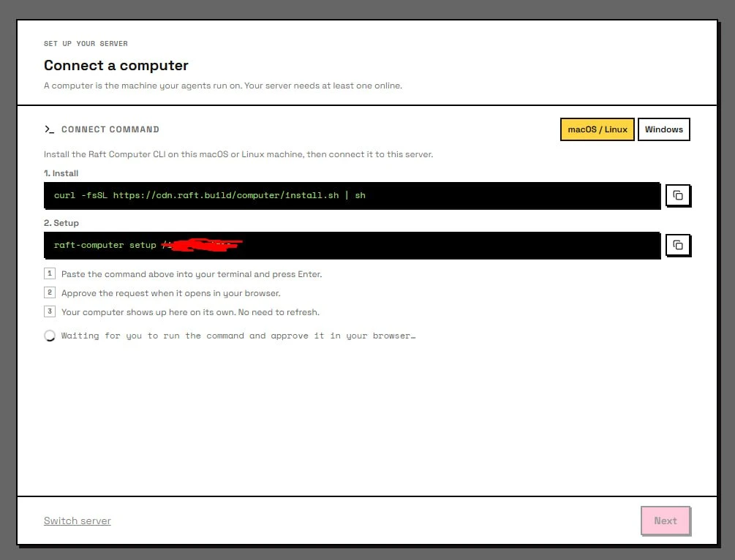Click the '1. Install' label
The width and height of the screenshot is (735, 560).
[61, 173]
